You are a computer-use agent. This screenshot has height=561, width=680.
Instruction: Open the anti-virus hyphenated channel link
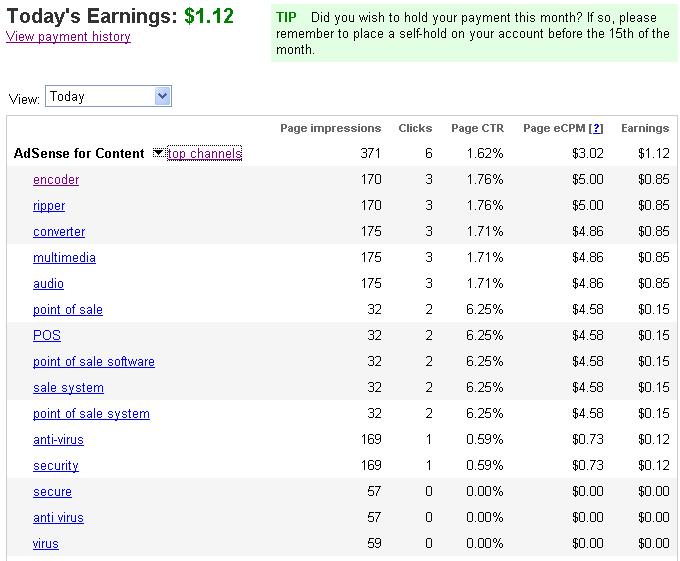pyautogui.click(x=58, y=440)
